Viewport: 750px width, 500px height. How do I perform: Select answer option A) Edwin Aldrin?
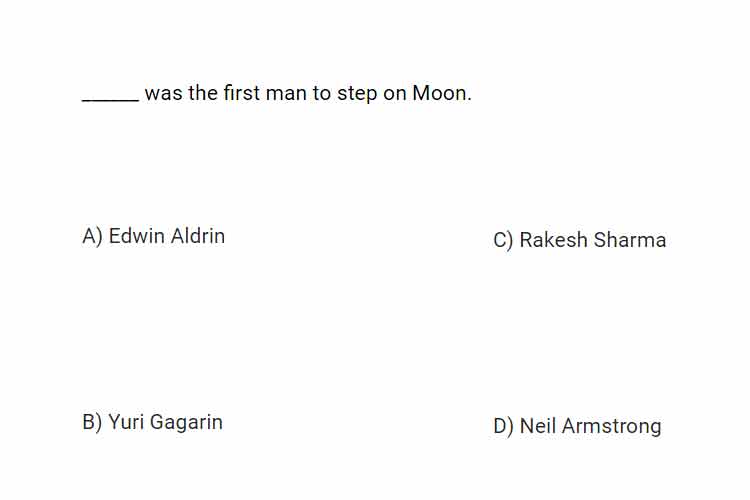(154, 236)
